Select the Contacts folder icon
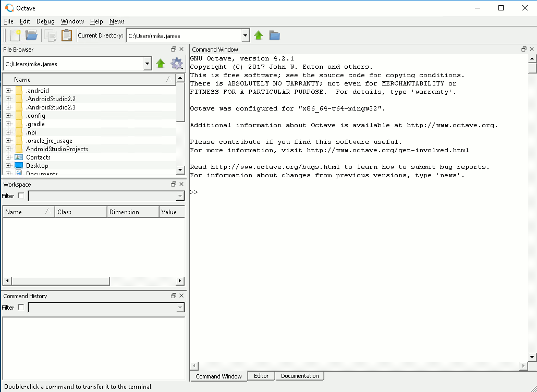Viewport: 537px width, 392px height. click(x=19, y=157)
